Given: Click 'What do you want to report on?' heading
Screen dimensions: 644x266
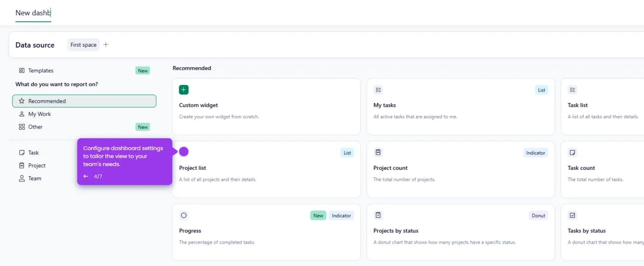Looking at the screenshot, I should pos(57,84).
